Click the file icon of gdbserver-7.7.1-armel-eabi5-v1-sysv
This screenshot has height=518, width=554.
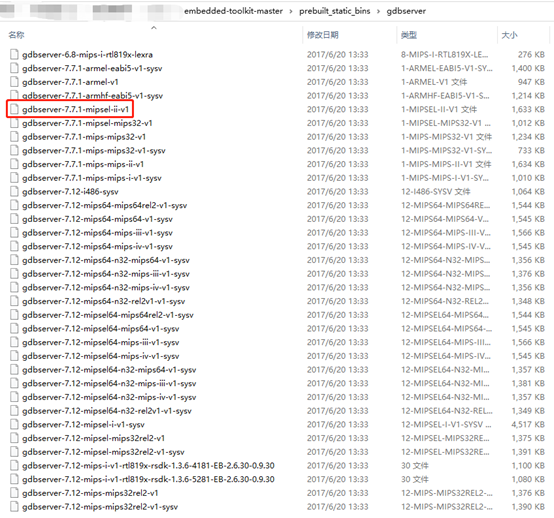(14, 68)
